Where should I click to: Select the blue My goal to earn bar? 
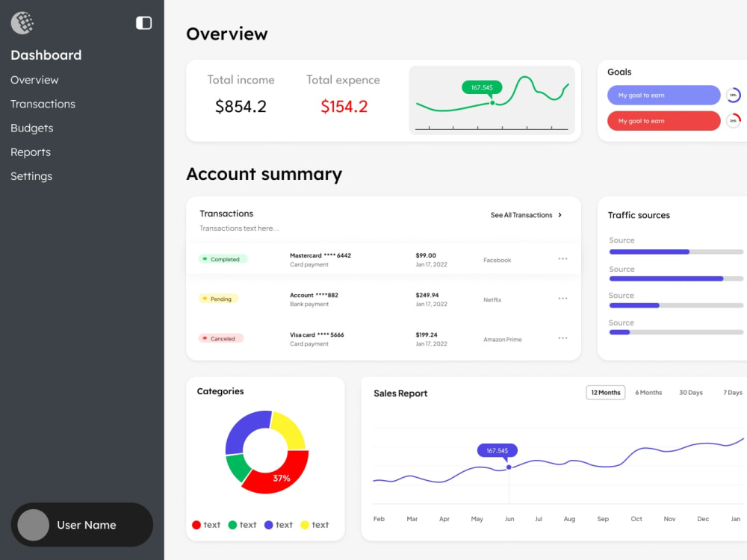pos(663,96)
